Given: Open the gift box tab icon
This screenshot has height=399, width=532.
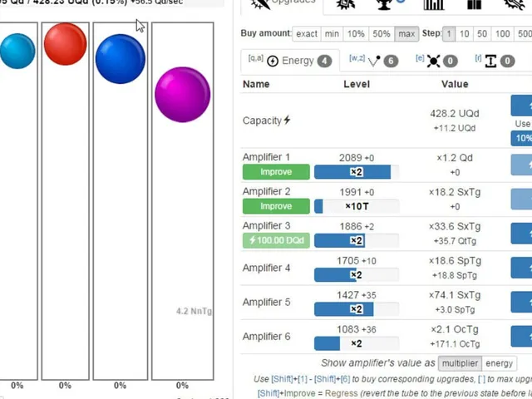Looking at the screenshot, I should (474, 4).
